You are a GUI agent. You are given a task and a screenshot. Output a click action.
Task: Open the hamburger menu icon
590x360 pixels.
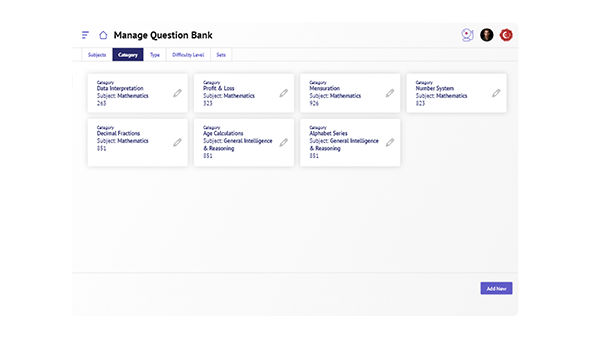coord(85,35)
